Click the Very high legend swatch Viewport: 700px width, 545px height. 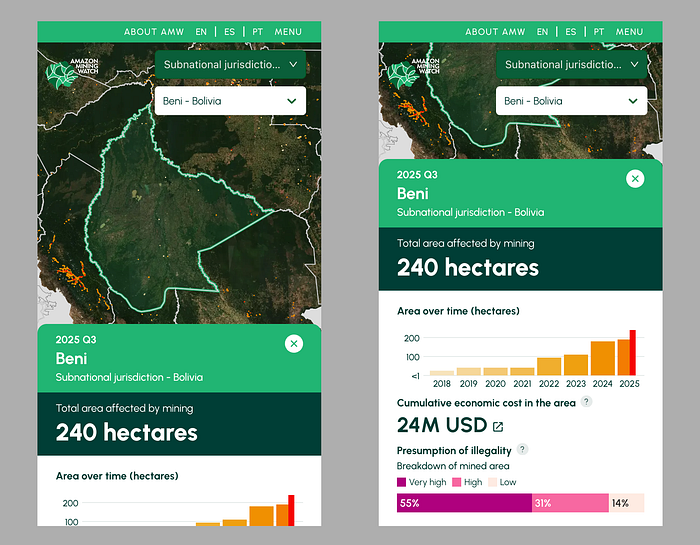click(x=401, y=482)
